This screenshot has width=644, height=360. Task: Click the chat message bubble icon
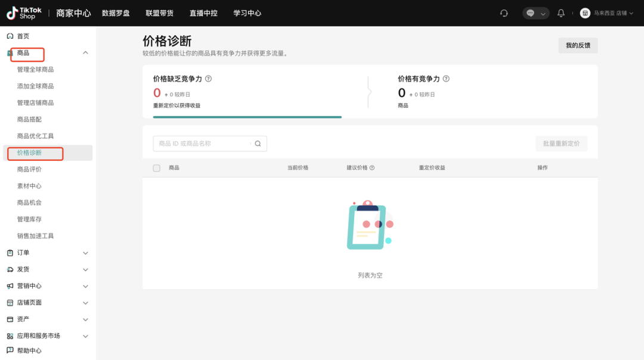(531, 13)
